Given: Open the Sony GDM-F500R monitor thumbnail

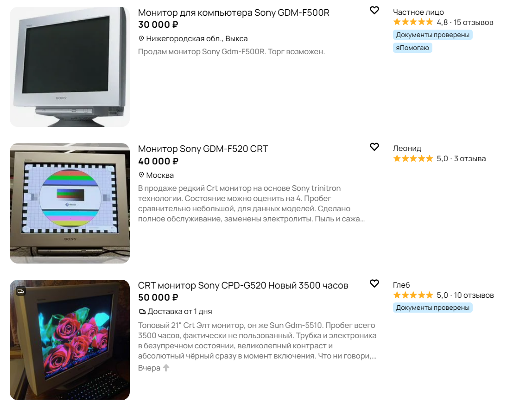Looking at the screenshot, I should pos(70,67).
